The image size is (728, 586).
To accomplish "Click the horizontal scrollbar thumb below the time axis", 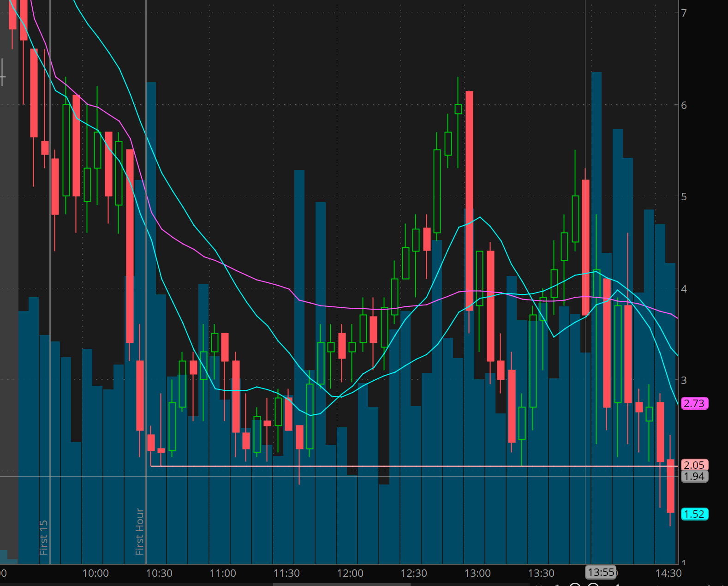I will pyautogui.click(x=341, y=584).
